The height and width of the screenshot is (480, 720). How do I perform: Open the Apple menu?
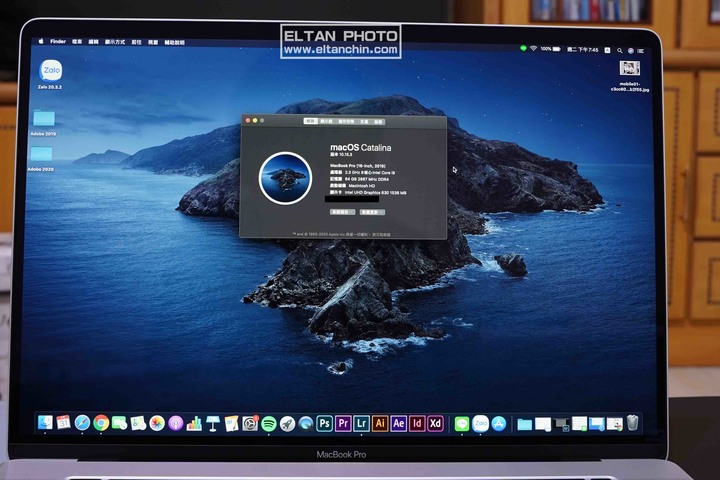tap(40, 41)
